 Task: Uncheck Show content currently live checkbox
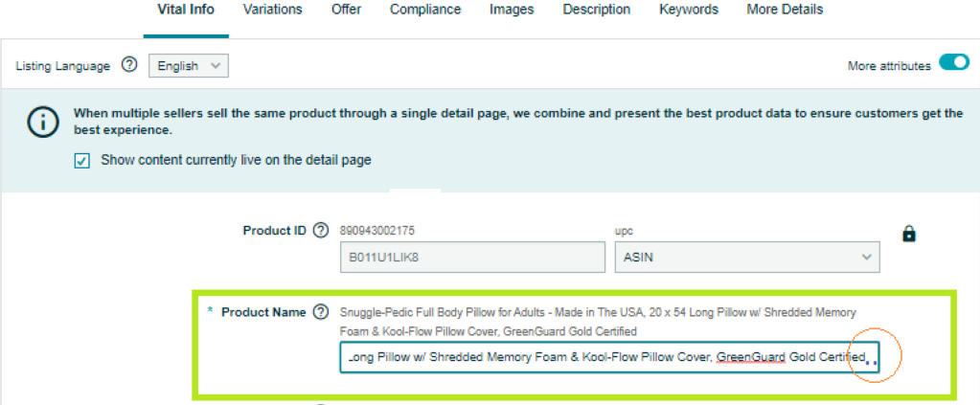[x=81, y=161]
